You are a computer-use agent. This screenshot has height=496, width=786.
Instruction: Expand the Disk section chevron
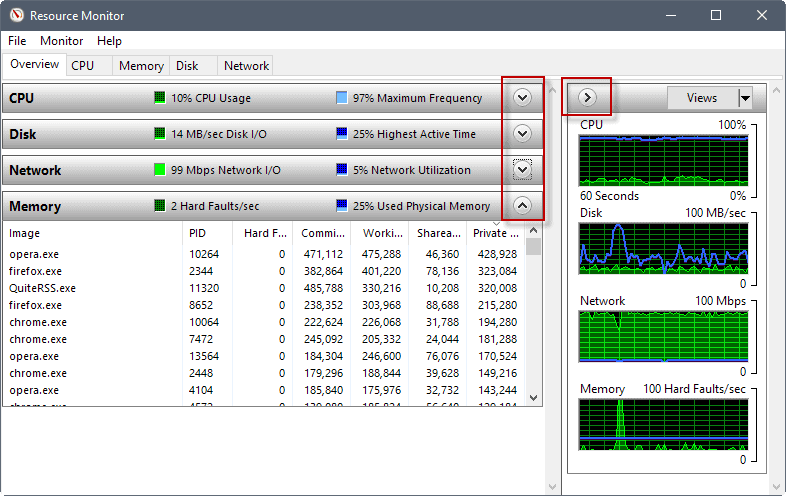[x=522, y=134]
